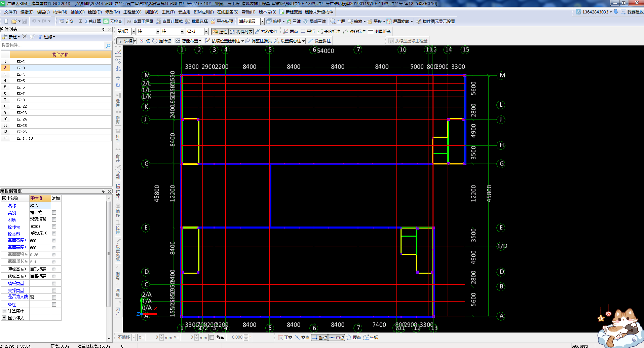Select the 平行 parallel axis tool

pyautogui.click(x=308, y=31)
